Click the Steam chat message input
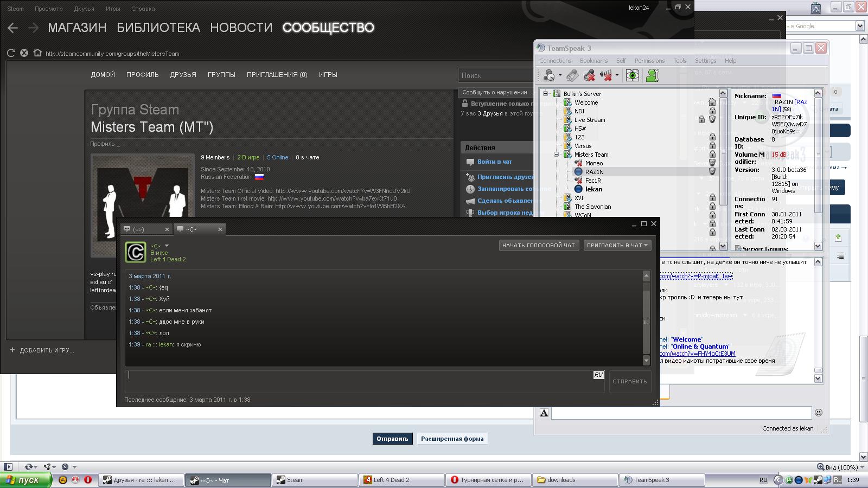Screen dimensions: 868x488 [365, 381]
